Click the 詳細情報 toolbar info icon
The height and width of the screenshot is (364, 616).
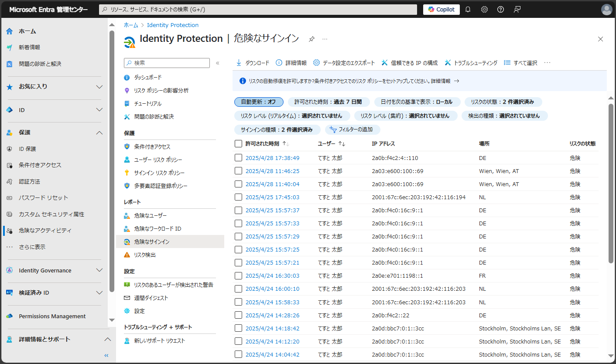pos(279,63)
